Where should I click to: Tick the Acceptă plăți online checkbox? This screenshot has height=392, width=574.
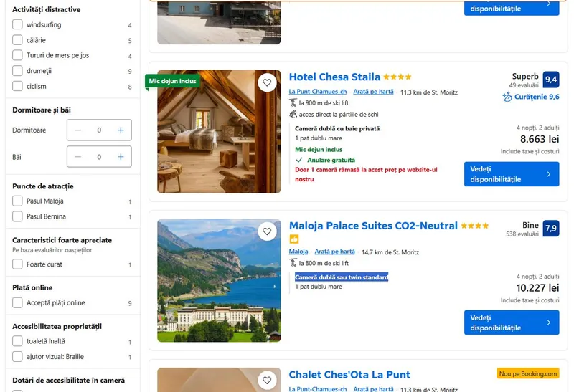coord(18,303)
